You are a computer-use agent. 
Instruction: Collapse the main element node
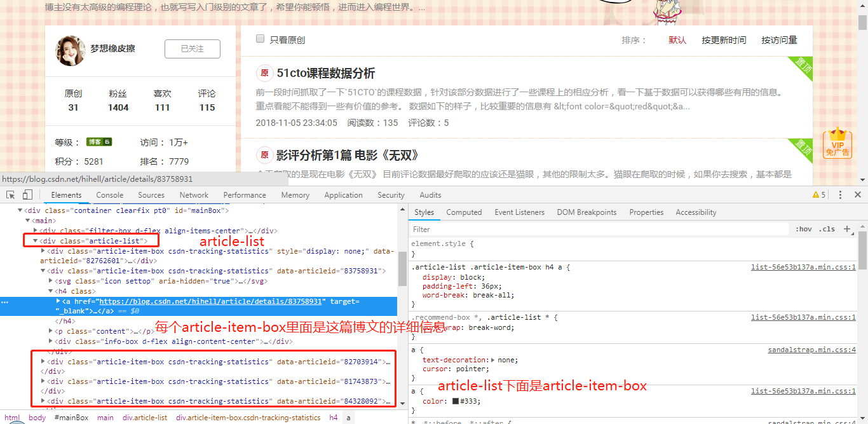(x=28, y=221)
